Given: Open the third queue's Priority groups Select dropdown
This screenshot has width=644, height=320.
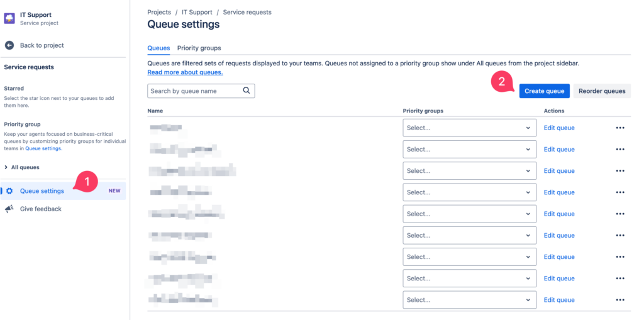Looking at the screenshot, I should click(469, 171).
